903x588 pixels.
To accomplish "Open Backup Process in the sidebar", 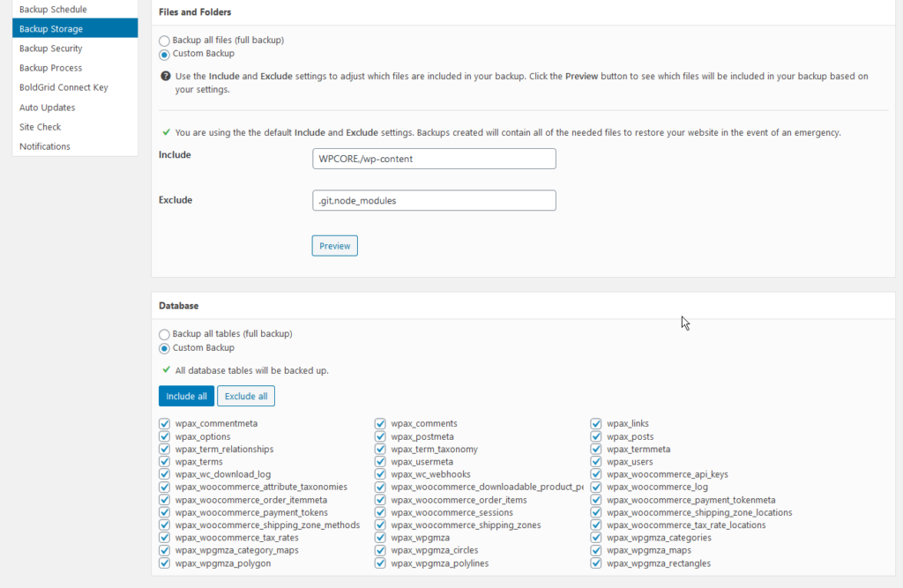I will pyautogui.click(x=50, y=68).
